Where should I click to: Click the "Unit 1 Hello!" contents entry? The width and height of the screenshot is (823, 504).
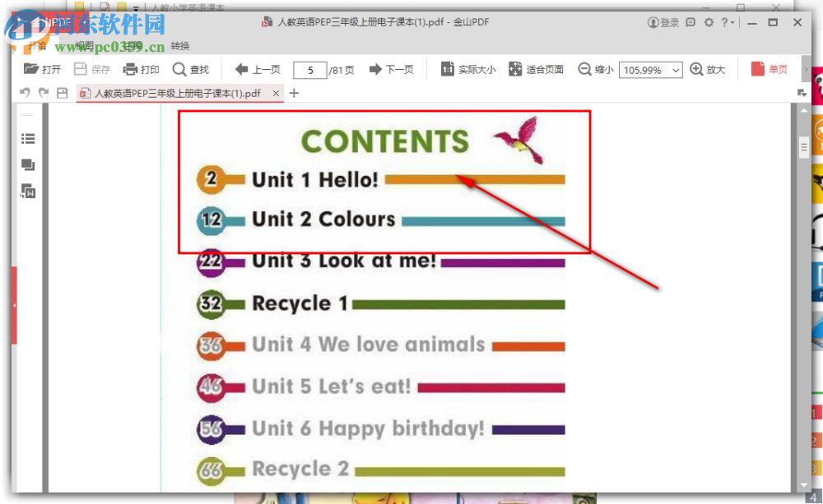[315, 179]
